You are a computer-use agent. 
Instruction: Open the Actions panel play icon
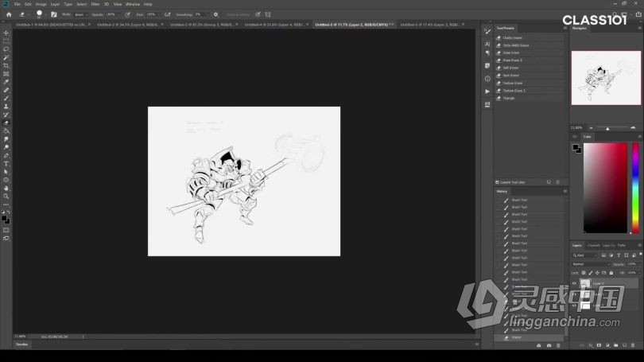(487, 91)
